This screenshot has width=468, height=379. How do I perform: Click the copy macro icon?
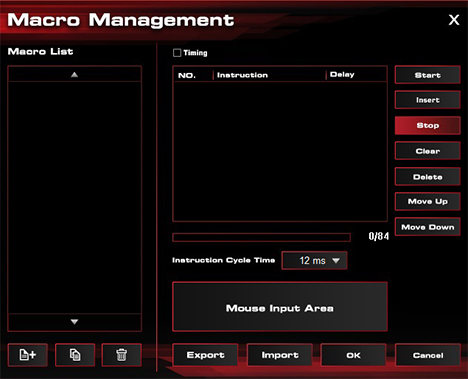click(x=75, y=355)
